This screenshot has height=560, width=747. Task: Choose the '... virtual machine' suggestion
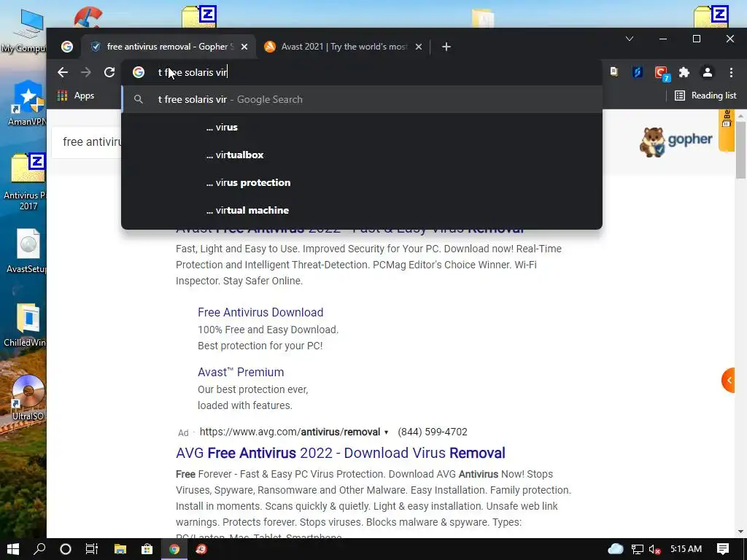(x=362, y=210)
